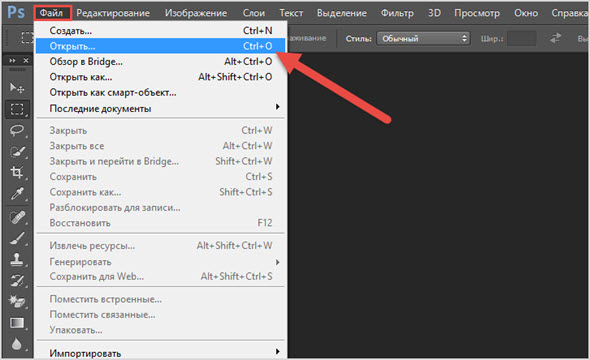Image resolution: width=590 pixels, height=360 pixels.
Task: Click the Восстановить menu entry
Action: pyautogui.click(x=160, y=223)
